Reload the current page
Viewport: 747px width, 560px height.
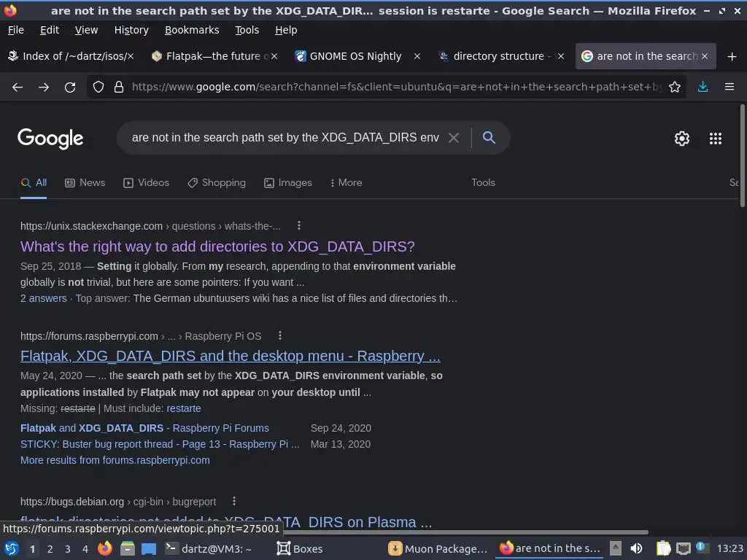tap(70, 87)
